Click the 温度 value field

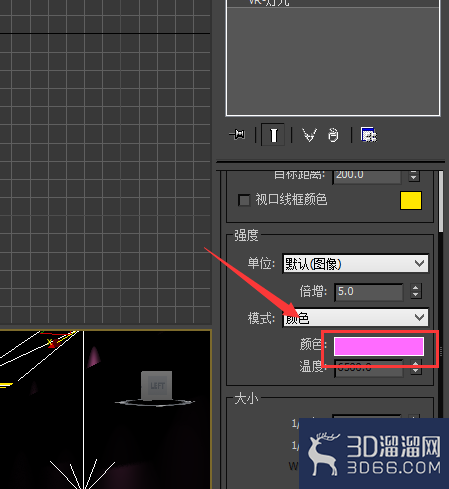[369, 368]
